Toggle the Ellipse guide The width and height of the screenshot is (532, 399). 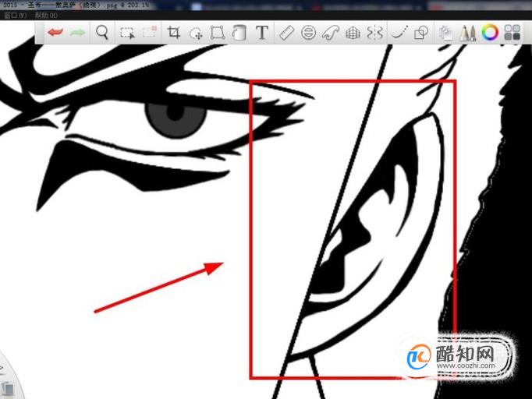pos(308,33)
